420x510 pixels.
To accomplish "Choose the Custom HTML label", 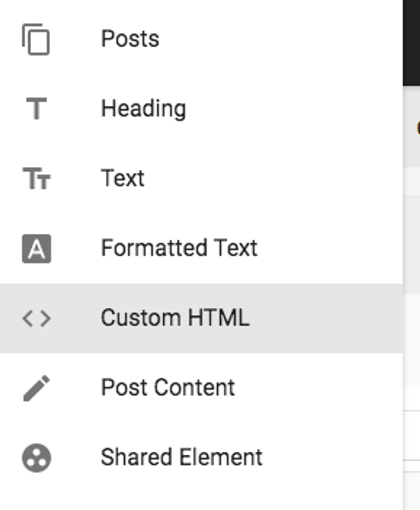I will click(175, 318).
